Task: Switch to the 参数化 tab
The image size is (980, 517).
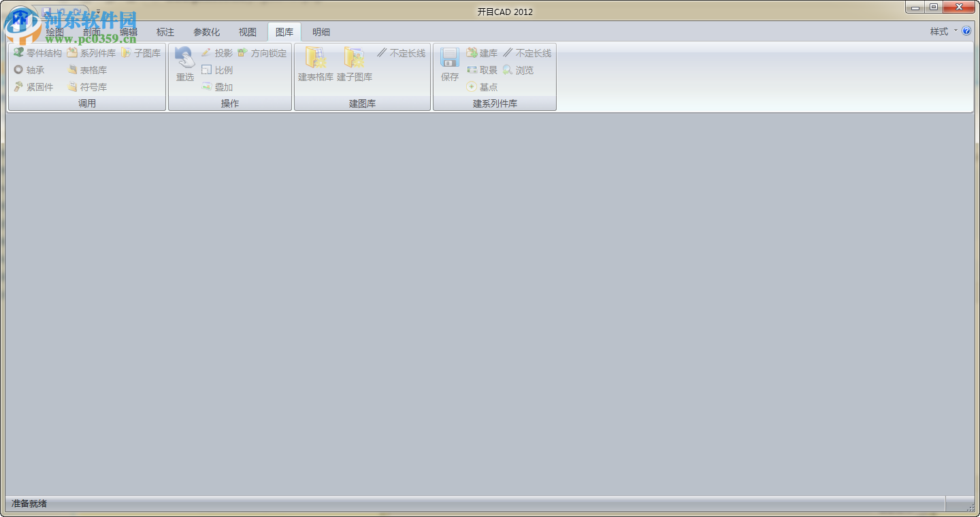Action: point(207,32)
